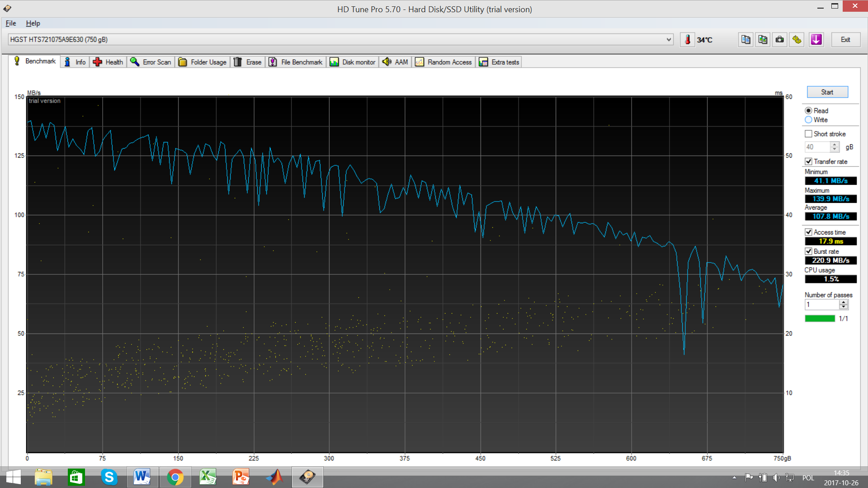Switch to the Health tab
This screenshot has height=488, width=868.
click(108, 62)
